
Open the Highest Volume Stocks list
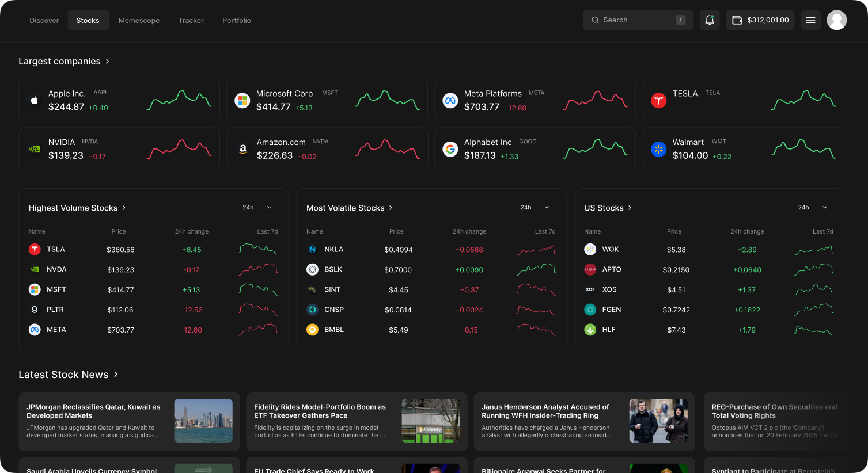click(x=77, y=208)
